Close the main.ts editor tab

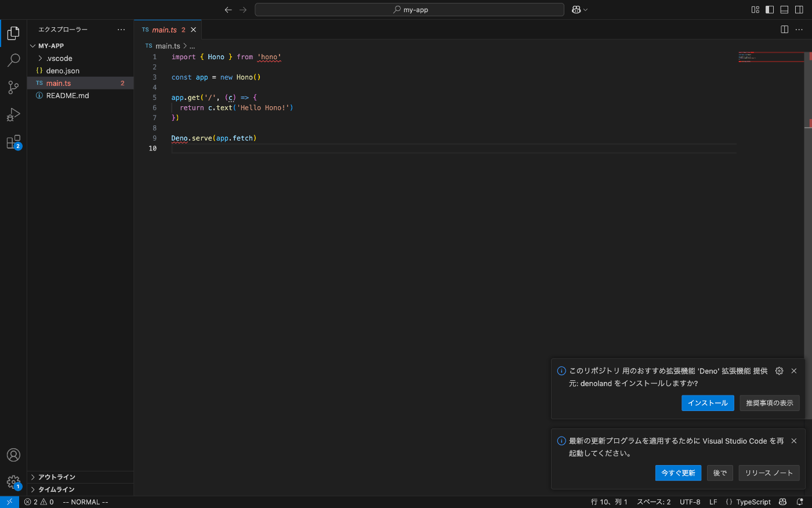coord(194,30)
